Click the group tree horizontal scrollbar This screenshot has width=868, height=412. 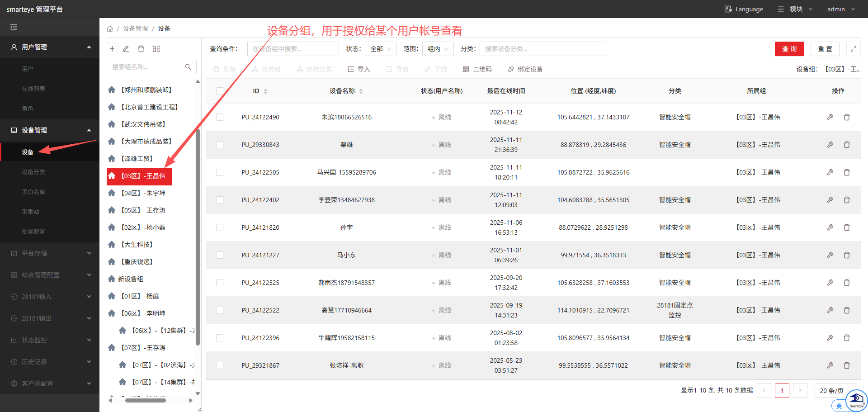[145, 400]
